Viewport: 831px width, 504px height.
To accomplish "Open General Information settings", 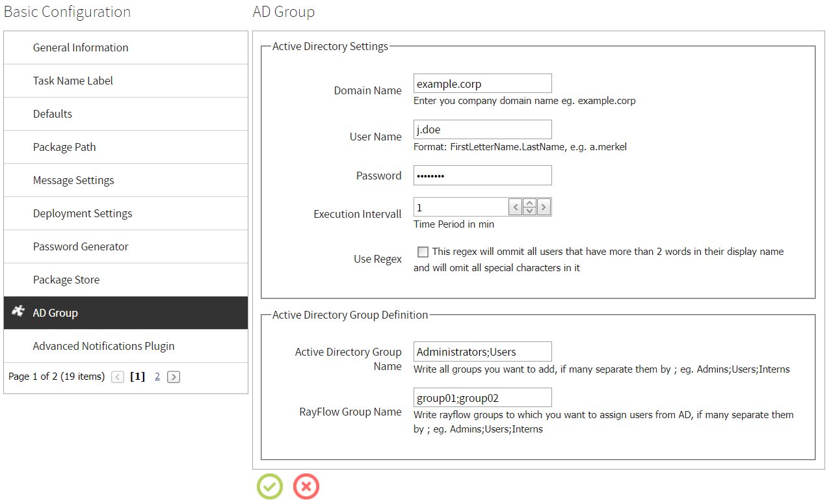I will pyautogui.click(x=81, y=47).
